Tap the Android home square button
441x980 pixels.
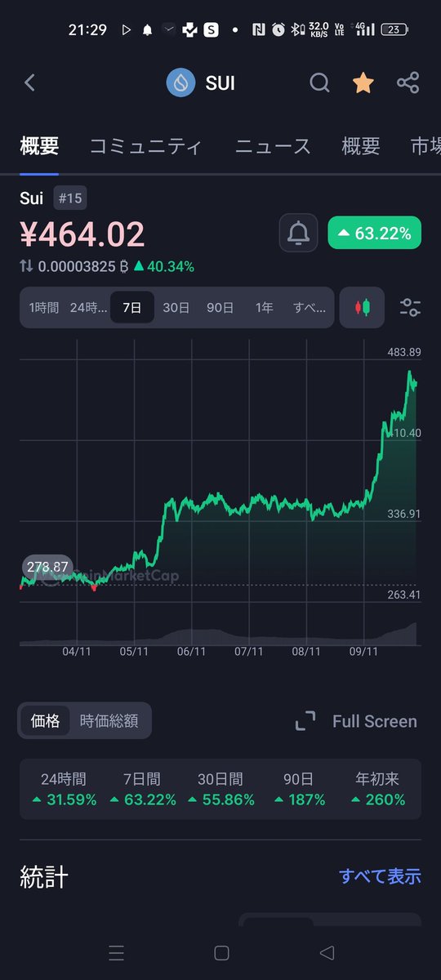tap(220, 952)
